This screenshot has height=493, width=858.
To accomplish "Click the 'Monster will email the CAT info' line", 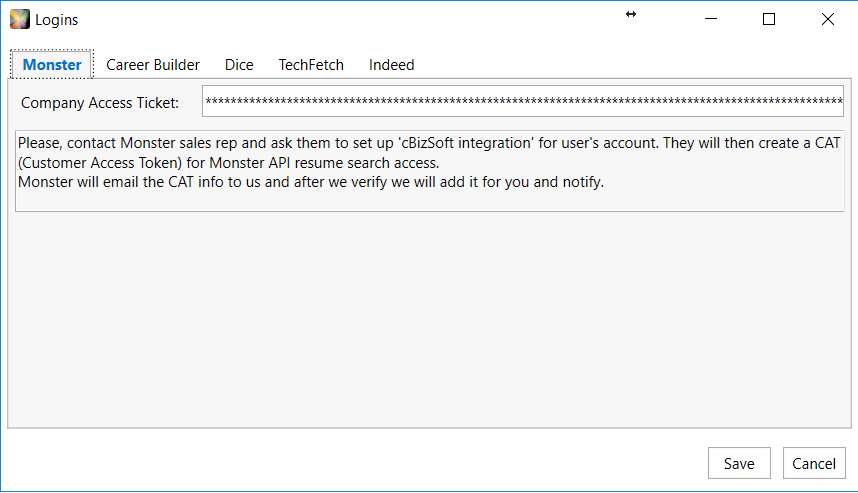I will coord(310,182).
